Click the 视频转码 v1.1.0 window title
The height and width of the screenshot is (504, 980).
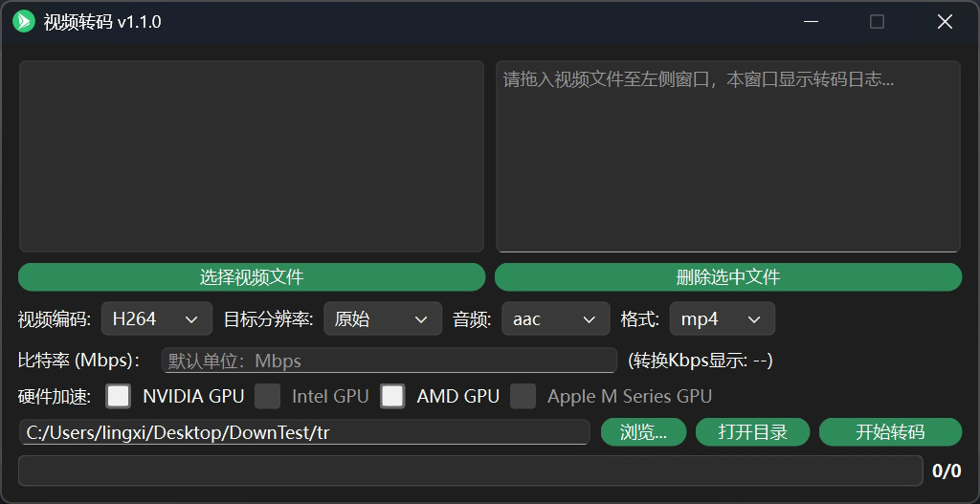(102, 22)
